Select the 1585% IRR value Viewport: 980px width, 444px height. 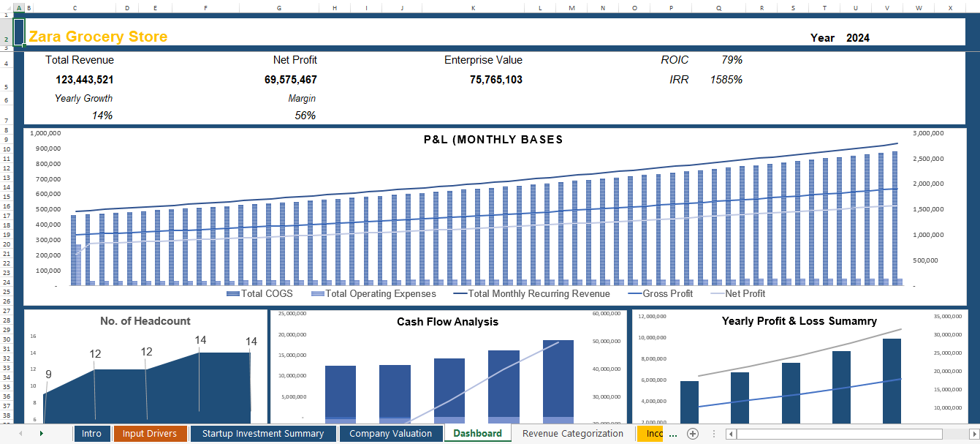[726, 80]
